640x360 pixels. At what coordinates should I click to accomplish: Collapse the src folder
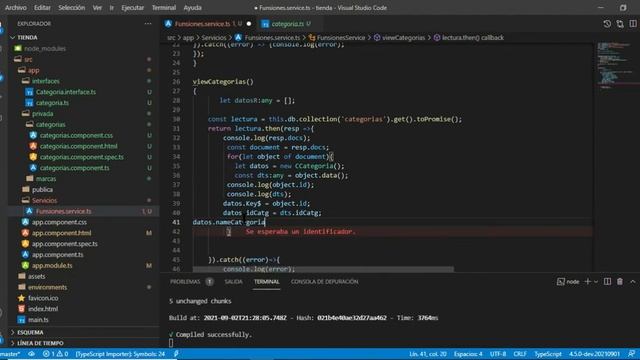click(x=28, y=59)
